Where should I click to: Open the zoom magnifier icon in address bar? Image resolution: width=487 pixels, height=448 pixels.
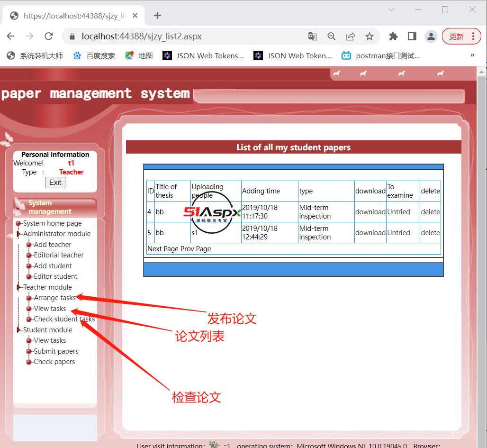pos(332,37)
